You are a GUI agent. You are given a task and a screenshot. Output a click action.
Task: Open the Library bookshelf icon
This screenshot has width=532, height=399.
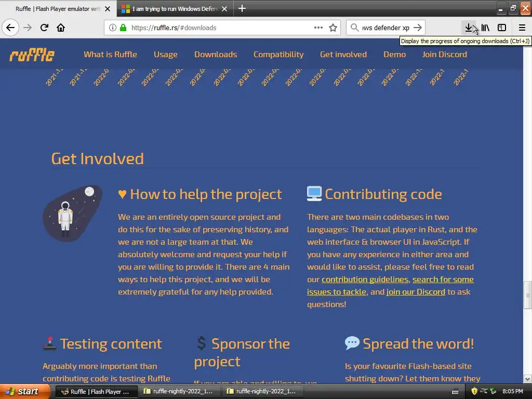click(x=485, y=28)
